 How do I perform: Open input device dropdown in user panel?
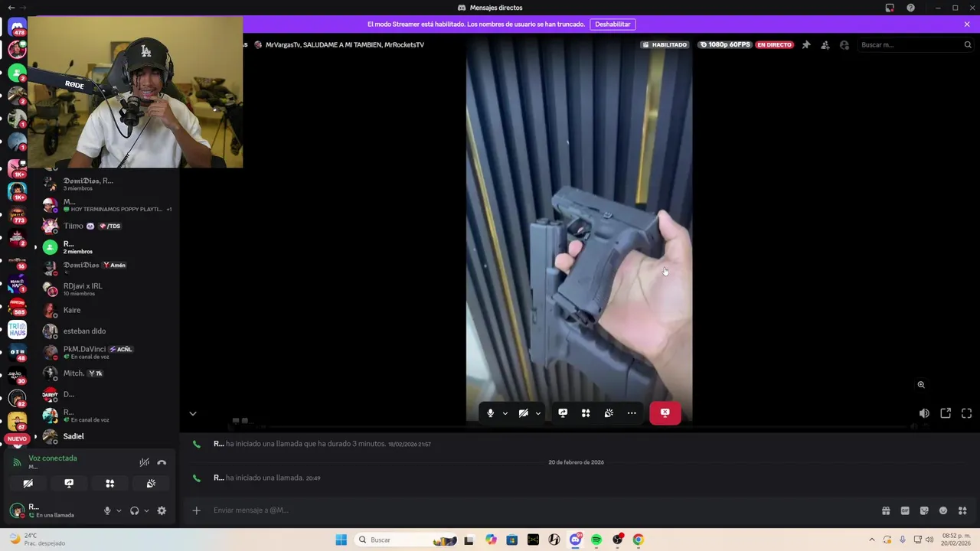[x=119, y=511]
